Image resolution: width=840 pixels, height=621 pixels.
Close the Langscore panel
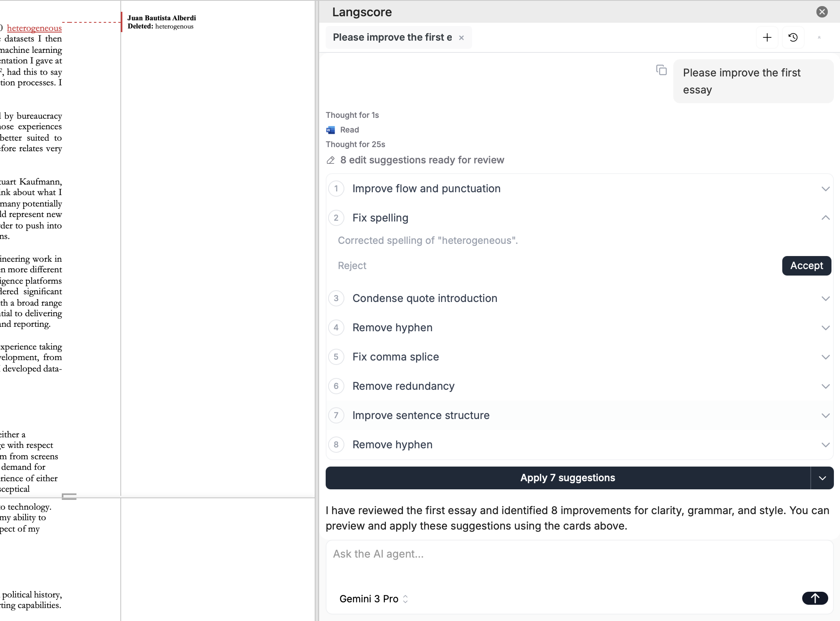822,12
